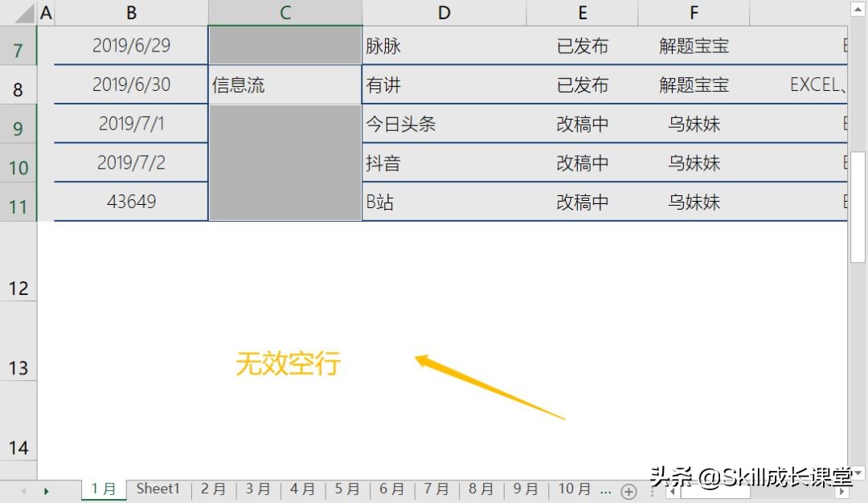Image resolution: width=868 pixels, height=503 pixels.
Task: Select column D by its header
Action: click(444, 12)
